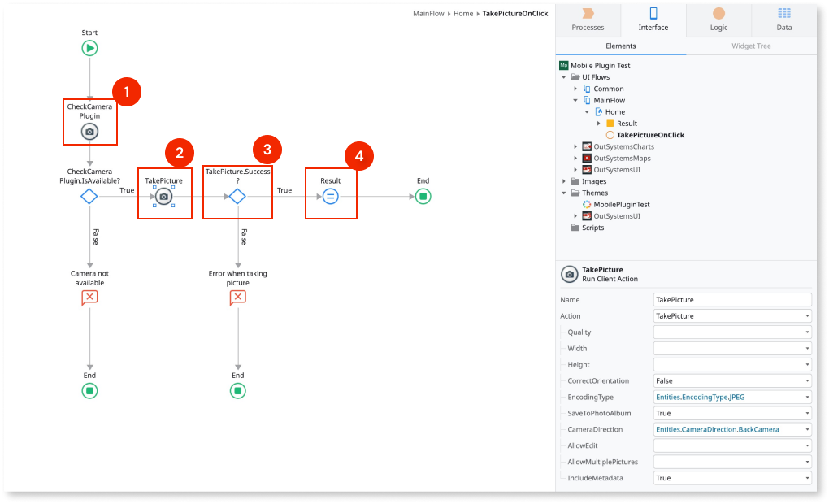
Task: Click the Camera not available error node
Action: [x=89, y=297]
